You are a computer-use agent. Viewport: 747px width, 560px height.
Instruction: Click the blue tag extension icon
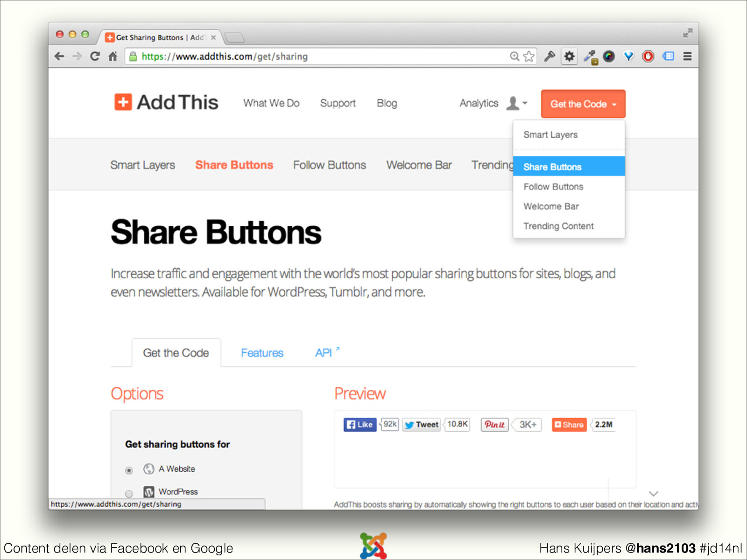coord(668,56)
